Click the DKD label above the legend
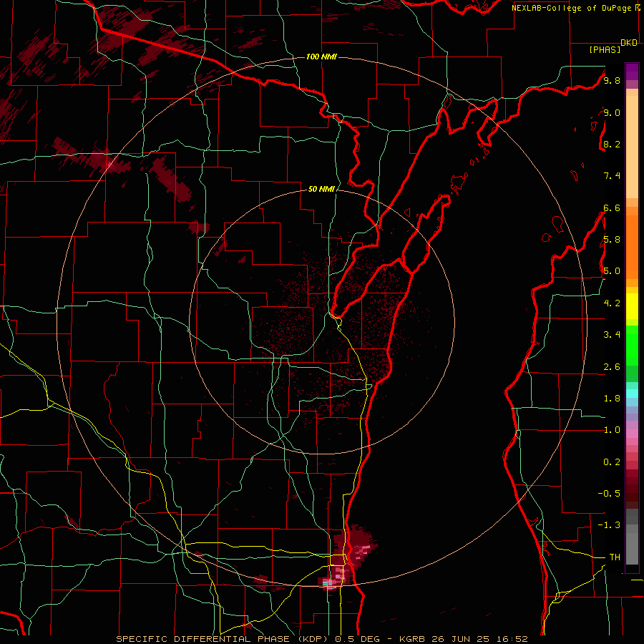The height and width of the screenshot is (644, 644). [x=629, y=43]
